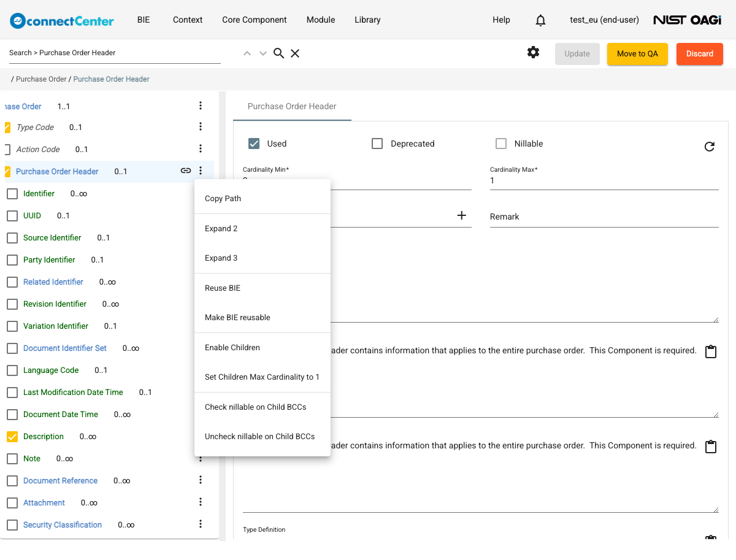The height and width of the screenshot is (560, 736).
Task: Choose Enable Children from menu
Action: [263, 348]
